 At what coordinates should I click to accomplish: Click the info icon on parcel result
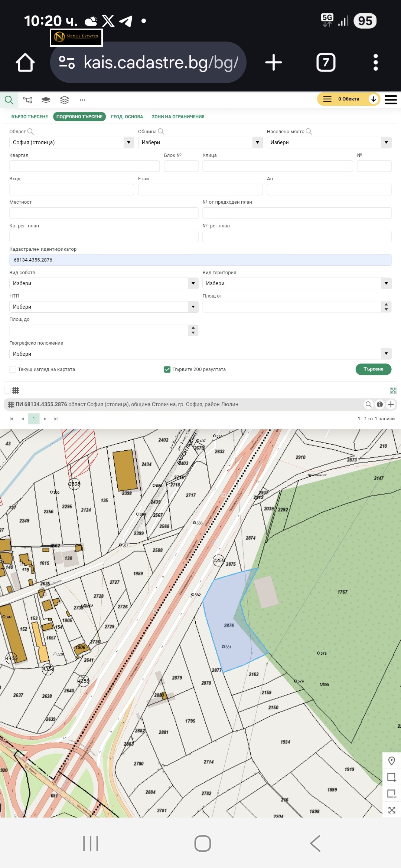(x=379, y=404)
